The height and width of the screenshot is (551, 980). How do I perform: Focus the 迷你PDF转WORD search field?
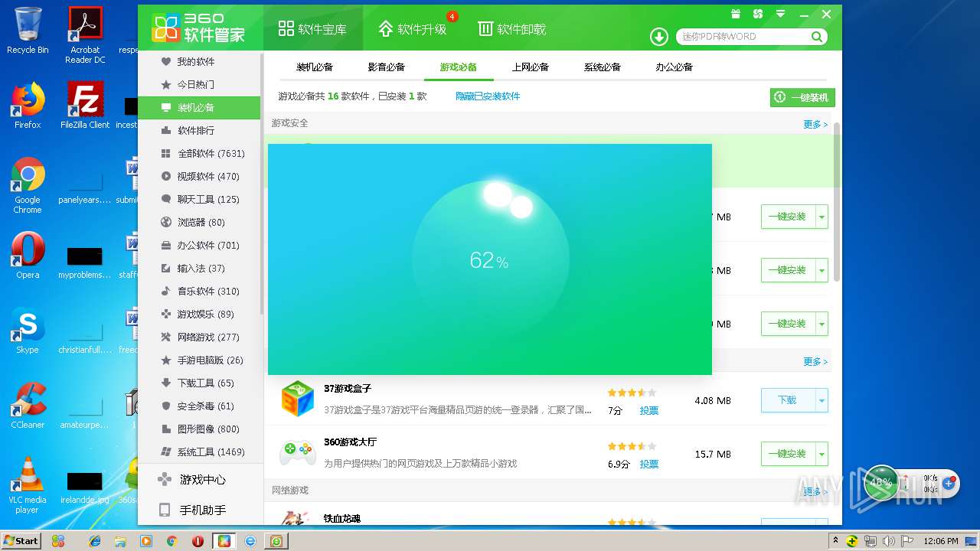[744, 36]
